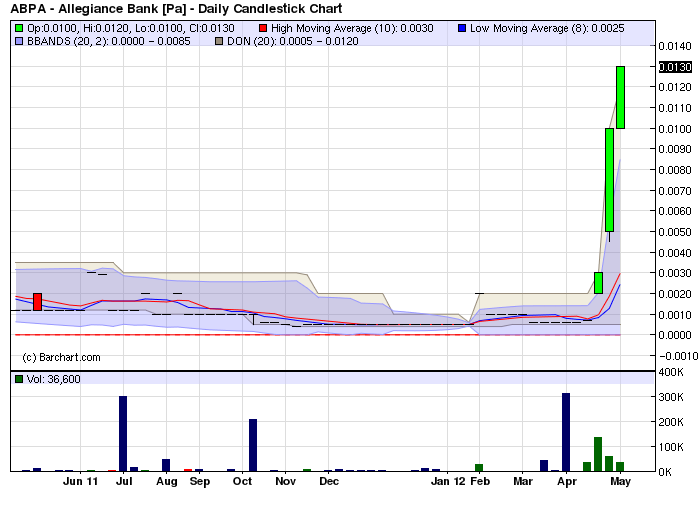Click the navy volume bar at Oct
The height and width of the screenshot is (512, 700).
point(253,445)
